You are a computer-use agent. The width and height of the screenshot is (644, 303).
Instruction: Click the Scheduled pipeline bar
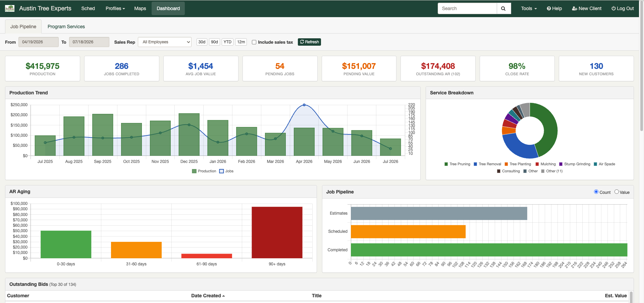(408, 231)
